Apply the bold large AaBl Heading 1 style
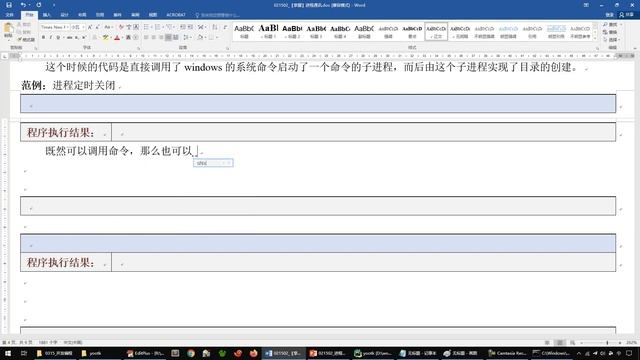The height and width of the screenshot is (360, 640). tap(268, 31)
